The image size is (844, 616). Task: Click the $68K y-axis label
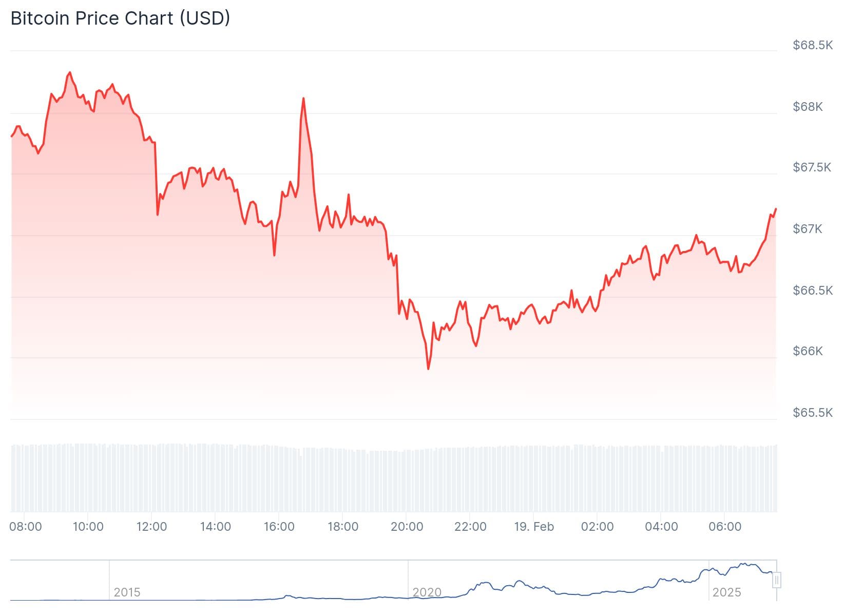(x=808, y=107)
